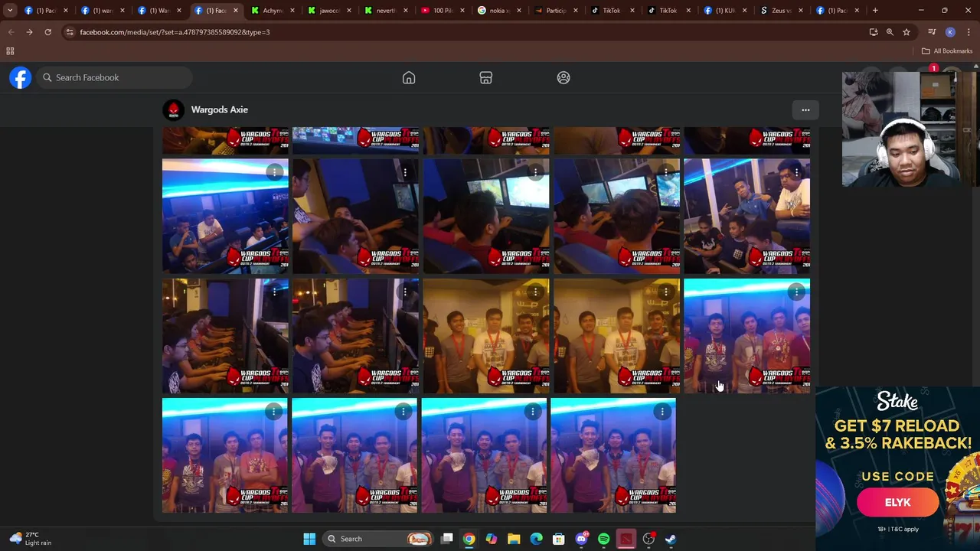Open Facebook Marketplace icon
Viewport: 980px width, 551px height.
(x=485, y=77)
